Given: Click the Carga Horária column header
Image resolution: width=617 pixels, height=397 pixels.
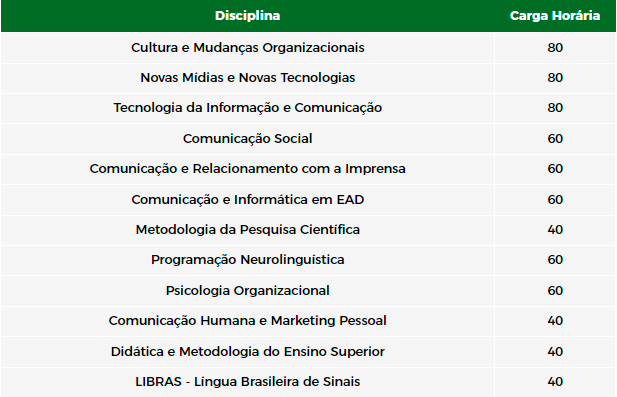Looking at the screenshot, I should [555, 16].
